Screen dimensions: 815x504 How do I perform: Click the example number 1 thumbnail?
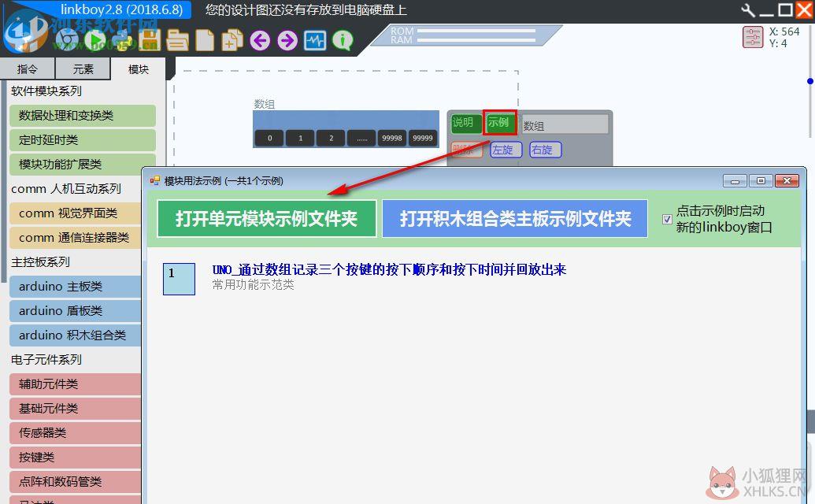coord(179,279)
